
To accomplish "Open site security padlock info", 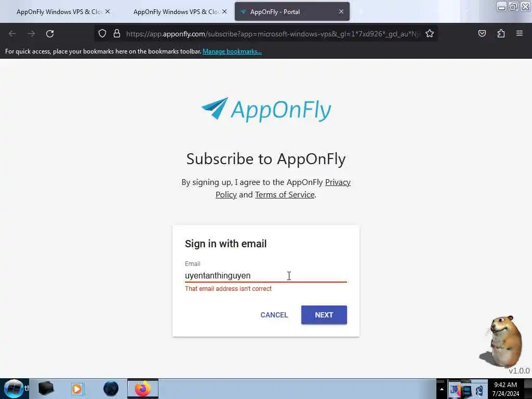I will [117, 34].
